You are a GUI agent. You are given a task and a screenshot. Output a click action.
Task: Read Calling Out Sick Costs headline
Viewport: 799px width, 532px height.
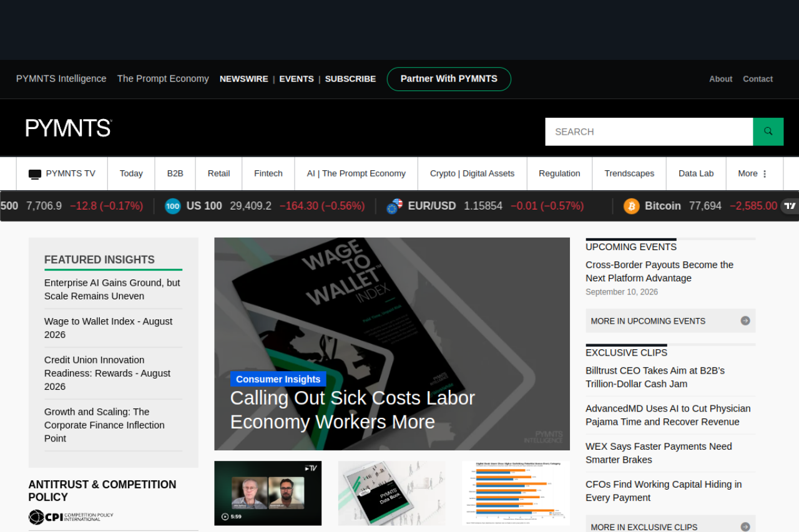[353, 410]
